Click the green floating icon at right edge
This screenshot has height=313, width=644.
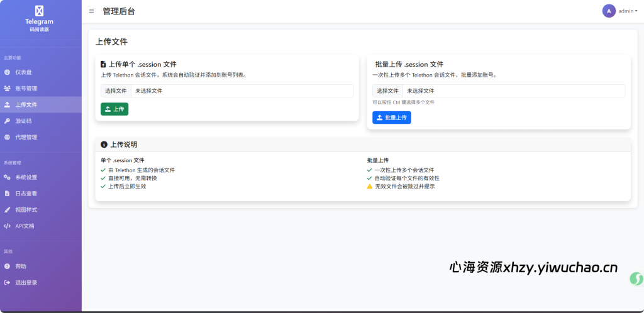click(x=636, y=278)
